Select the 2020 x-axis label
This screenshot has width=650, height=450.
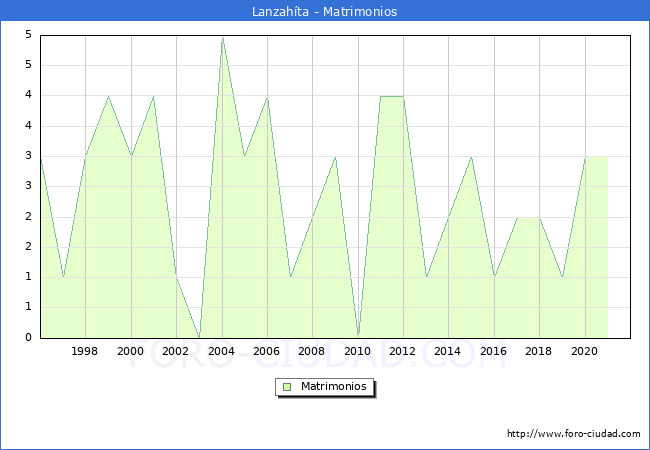tap(585, 351)
